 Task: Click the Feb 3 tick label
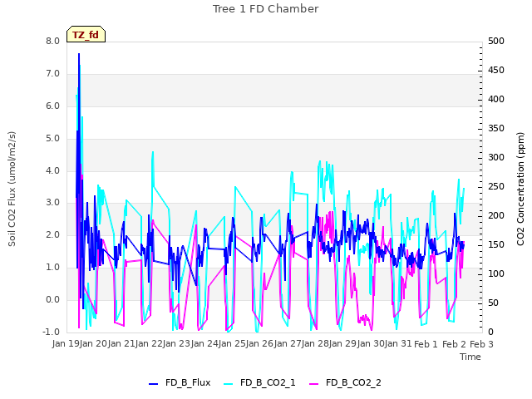482,344
